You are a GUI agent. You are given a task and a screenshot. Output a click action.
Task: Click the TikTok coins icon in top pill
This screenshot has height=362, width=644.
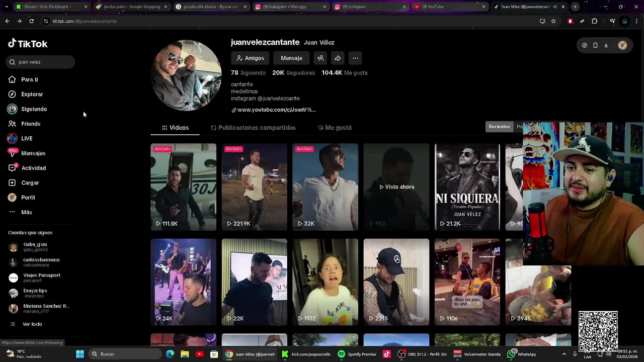[x=584, y=45]
